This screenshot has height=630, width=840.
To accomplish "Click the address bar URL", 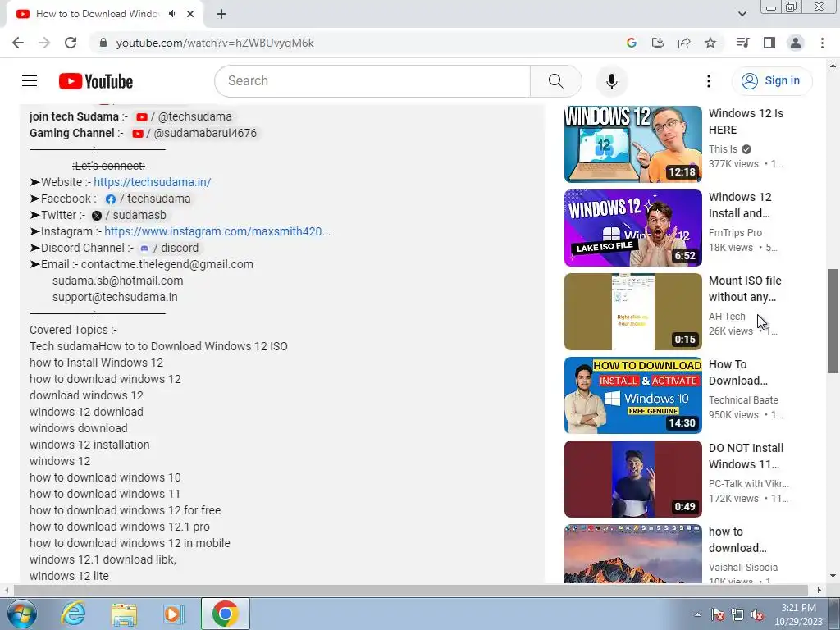I will (215, 43).
